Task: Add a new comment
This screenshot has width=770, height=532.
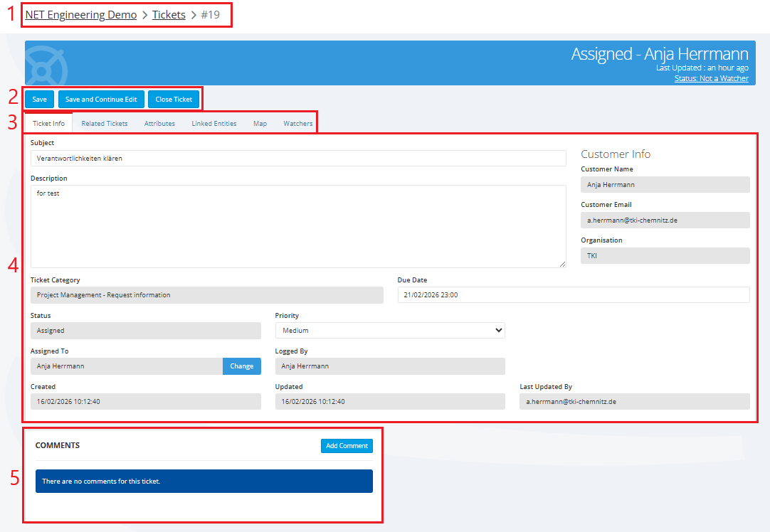Action: pyautogui.click(x=347, y=446)
